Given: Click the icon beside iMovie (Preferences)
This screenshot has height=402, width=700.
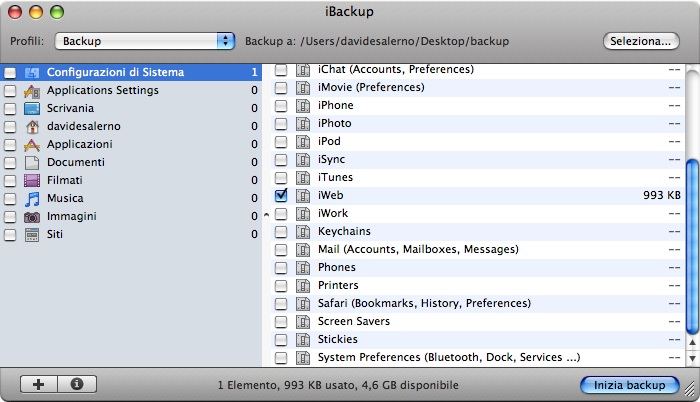Looking at the screenshot, I should coord(303,88).
